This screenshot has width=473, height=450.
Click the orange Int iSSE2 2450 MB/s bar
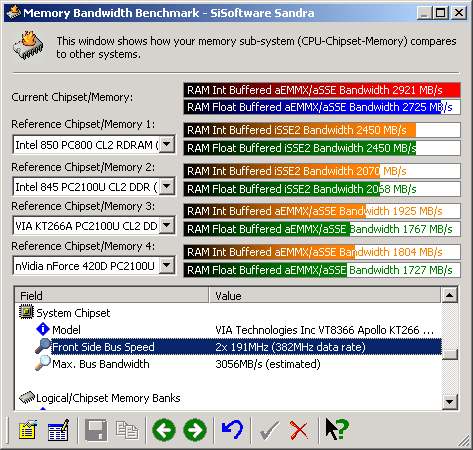[x=322, y=130]
